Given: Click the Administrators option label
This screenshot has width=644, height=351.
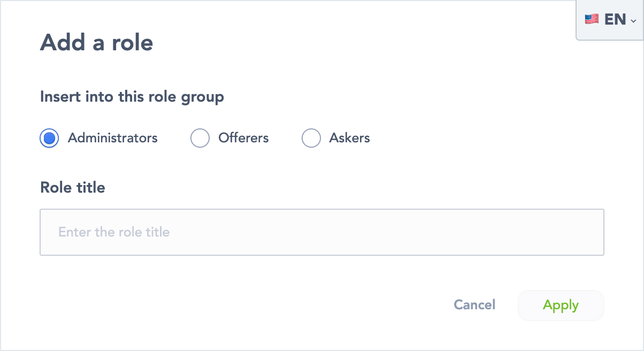Looking at the screenshot, I should (112, 138).
